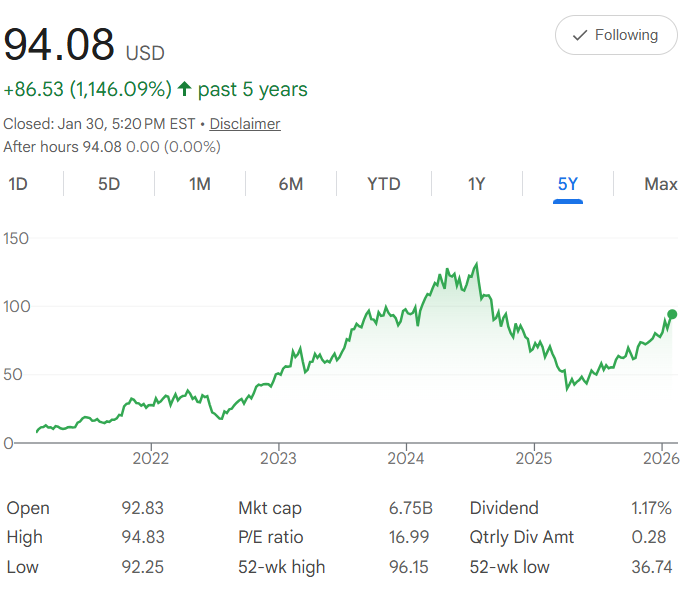Click the P/E ratio label

tap(270, 537)
